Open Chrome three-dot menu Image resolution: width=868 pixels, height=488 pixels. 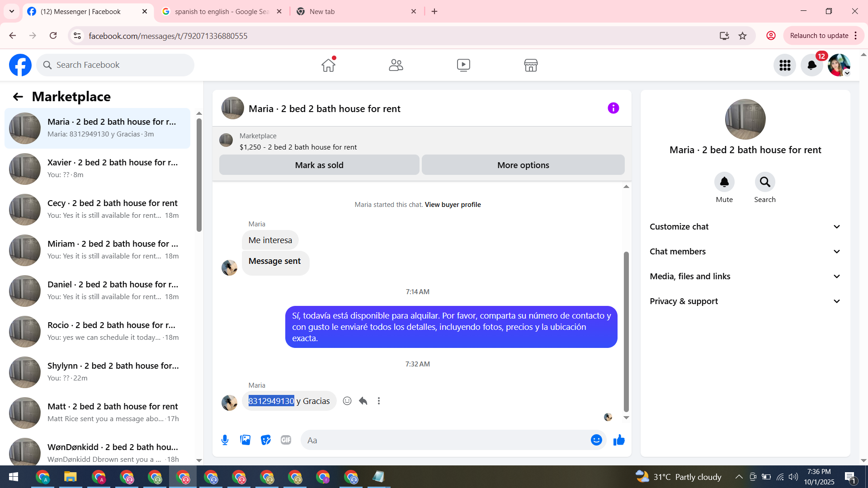coord(856,36)
